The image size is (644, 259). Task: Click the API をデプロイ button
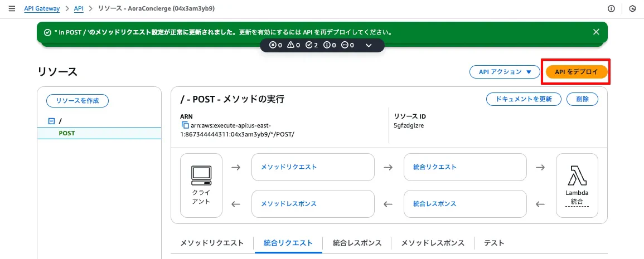(x=577, y=72)
